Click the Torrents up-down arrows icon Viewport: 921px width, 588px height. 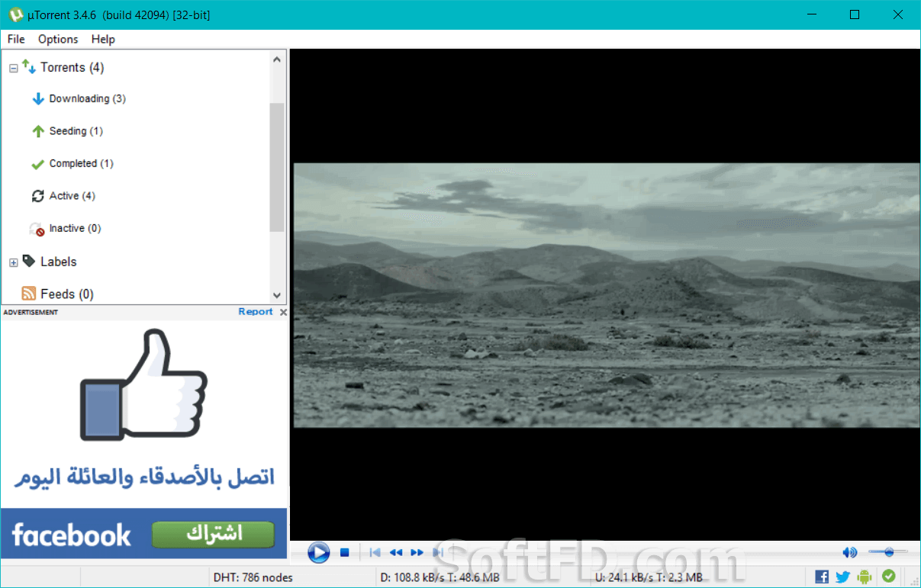click(x=29, y=66)
